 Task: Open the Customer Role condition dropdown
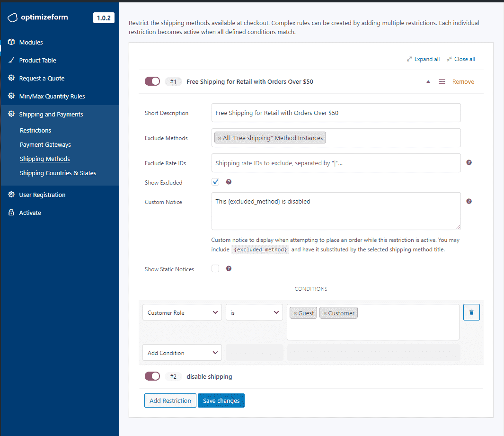pyautogui.click(x=182, y=312)
